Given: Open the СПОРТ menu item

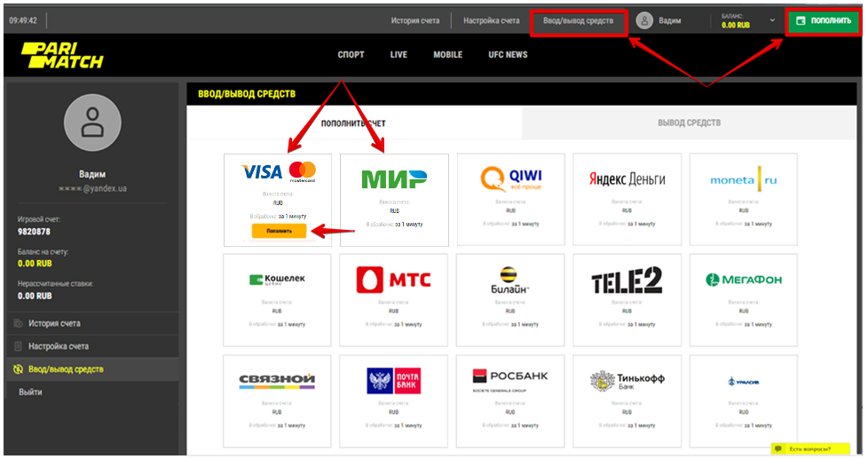Looking at the screenshot, I should click(351, 55).
